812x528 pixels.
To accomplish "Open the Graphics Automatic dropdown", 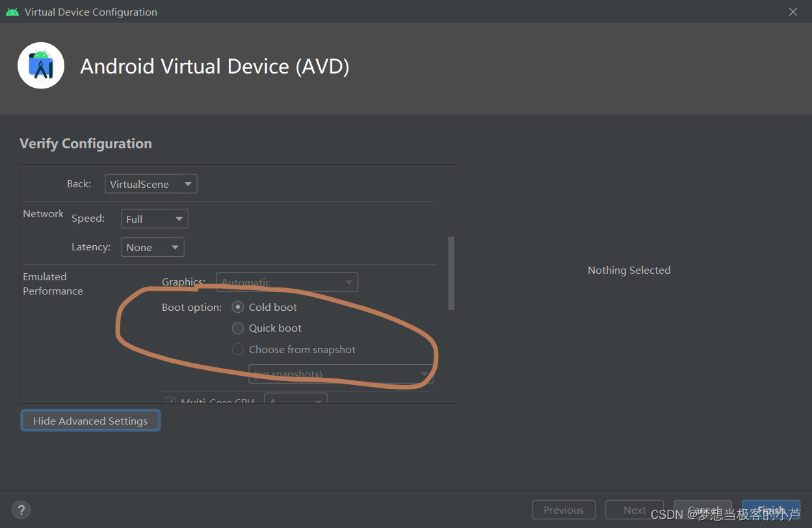I will pyautogui.click(x=287, y=282).
